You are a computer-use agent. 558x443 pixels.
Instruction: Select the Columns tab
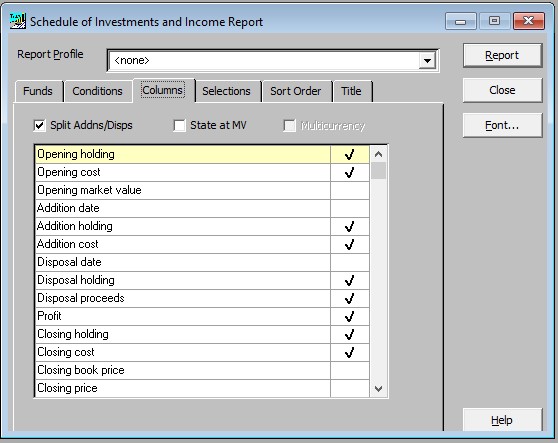click(x=163, y=90)
